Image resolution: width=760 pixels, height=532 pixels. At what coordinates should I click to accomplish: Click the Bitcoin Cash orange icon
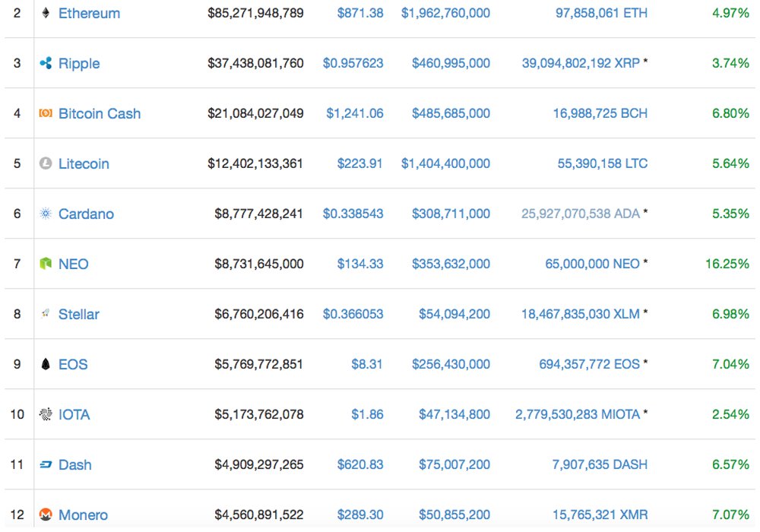(46, 113)
